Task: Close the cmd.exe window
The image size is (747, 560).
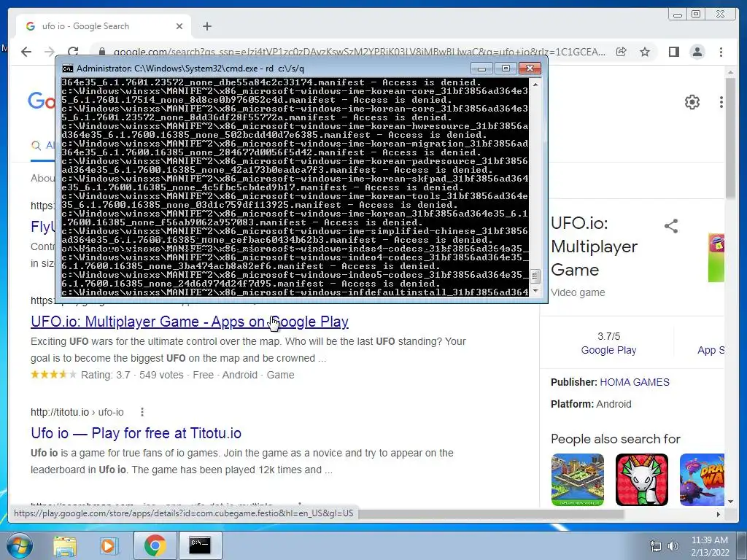Action: 530,69
